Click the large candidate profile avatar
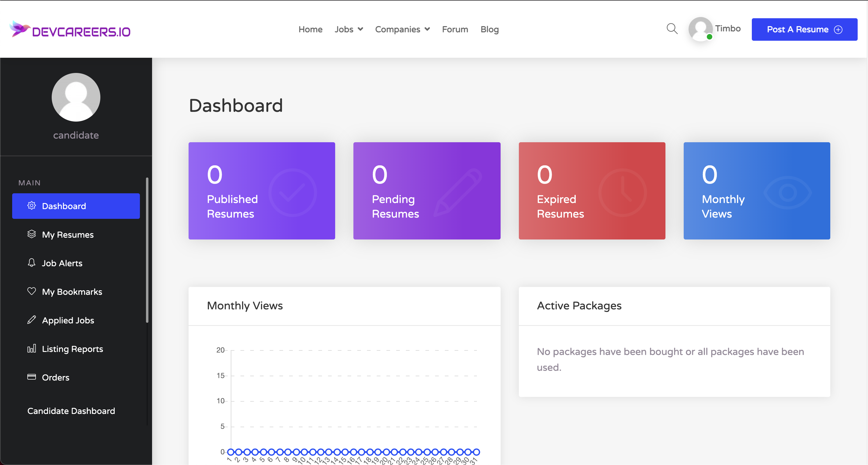 [x=76, y=97]
